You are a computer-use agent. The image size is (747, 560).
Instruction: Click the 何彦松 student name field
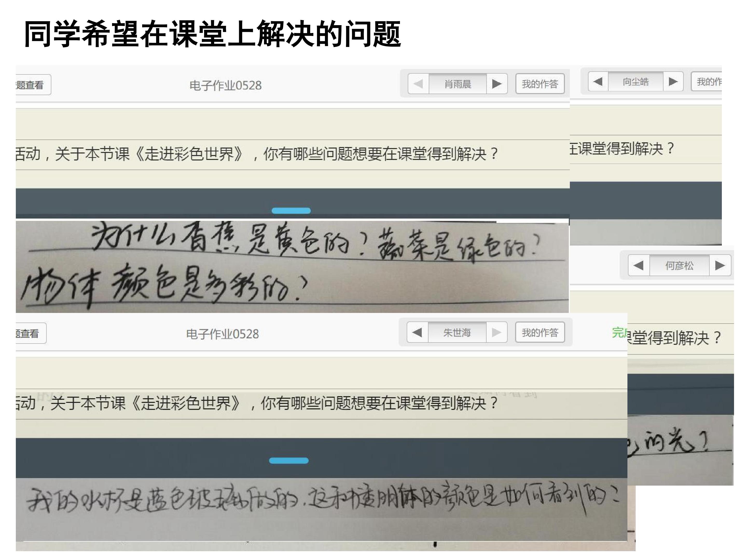click(680, 266)
